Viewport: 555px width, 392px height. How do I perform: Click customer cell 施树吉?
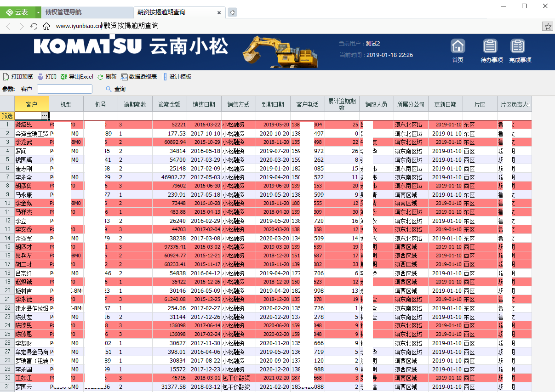coord(32,290)
